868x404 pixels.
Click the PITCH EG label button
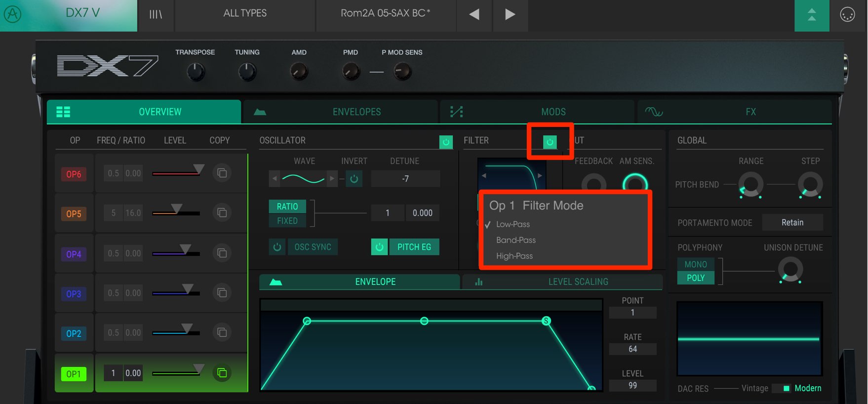tap(414, 247)
